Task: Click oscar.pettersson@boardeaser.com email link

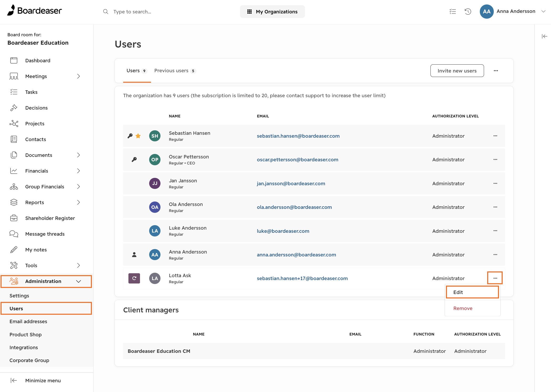Action: click(298, 159)
